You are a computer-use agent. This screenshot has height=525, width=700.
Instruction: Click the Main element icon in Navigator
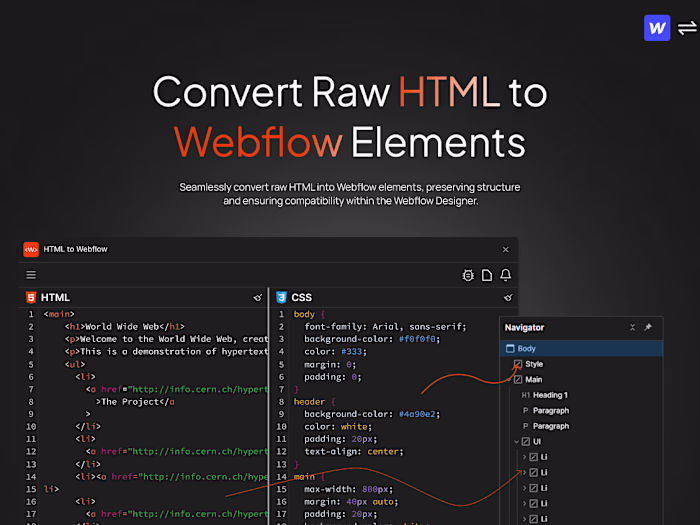[518, 379]
